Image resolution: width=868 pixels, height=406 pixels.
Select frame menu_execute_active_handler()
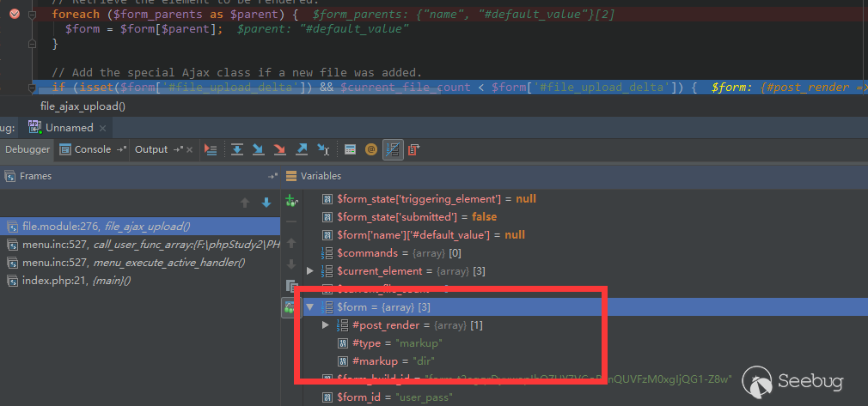140,263
